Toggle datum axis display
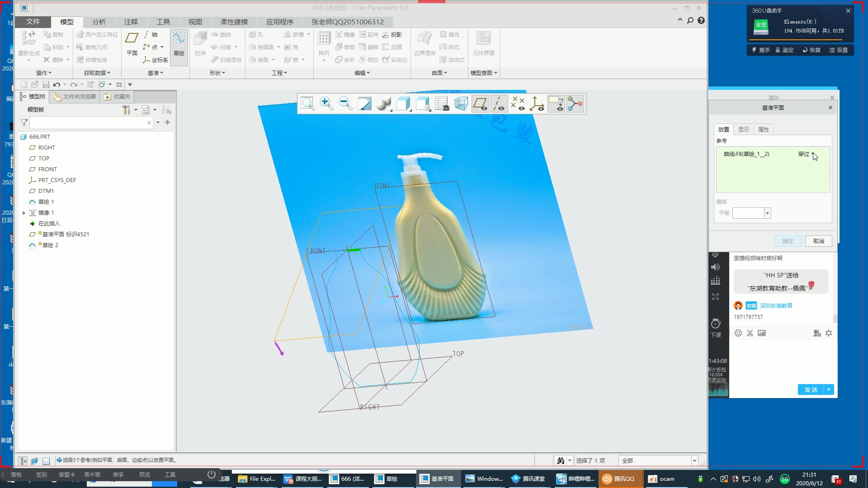The width and height of the screenshot is (868, 488). point(499,104)
